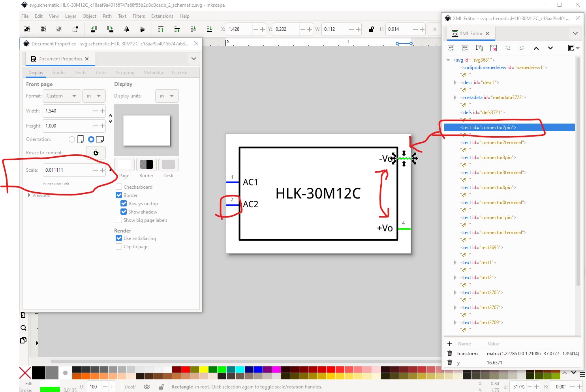Image resolution: width=586 pixels, height=392 pixels.
Task: Switch to Grids tab
Action: pyautogui.click(x=81, y=73)
